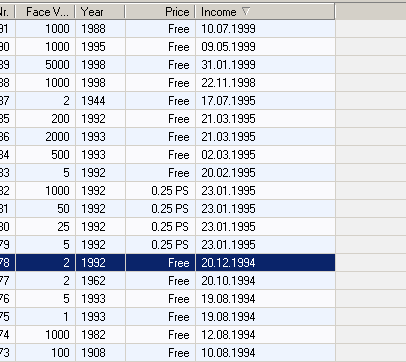Click the Price column header

click(160, 12)
